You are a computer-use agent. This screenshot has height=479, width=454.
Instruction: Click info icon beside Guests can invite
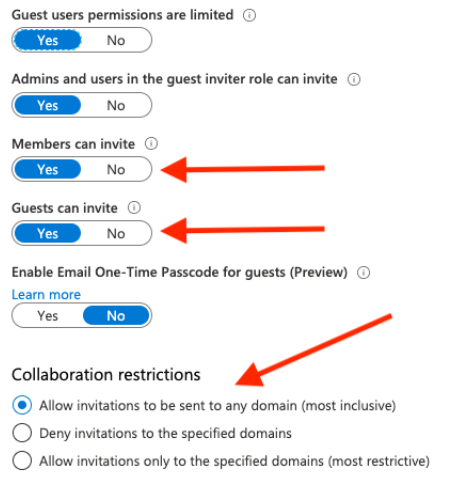point(134,208)
